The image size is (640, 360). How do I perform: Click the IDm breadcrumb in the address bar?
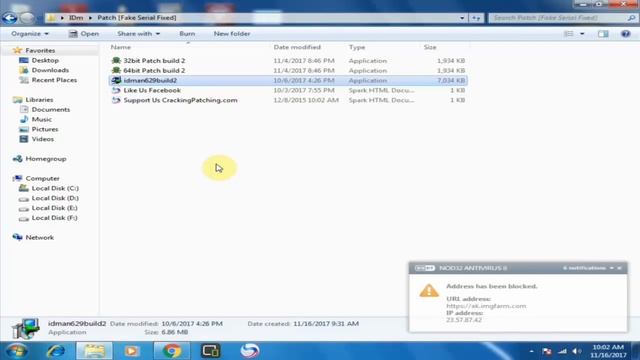tap(76, 18)
